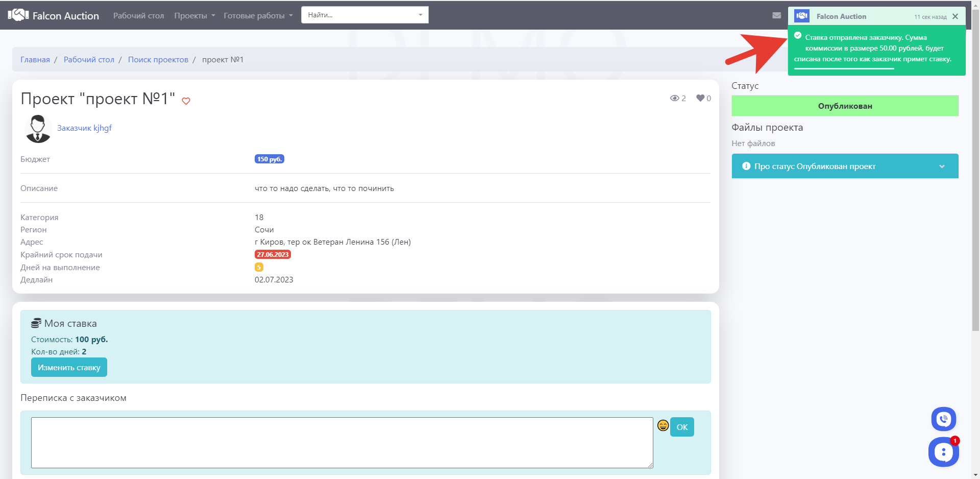
Task: Expand the Проекты dropdown menu
Action: 194,16
